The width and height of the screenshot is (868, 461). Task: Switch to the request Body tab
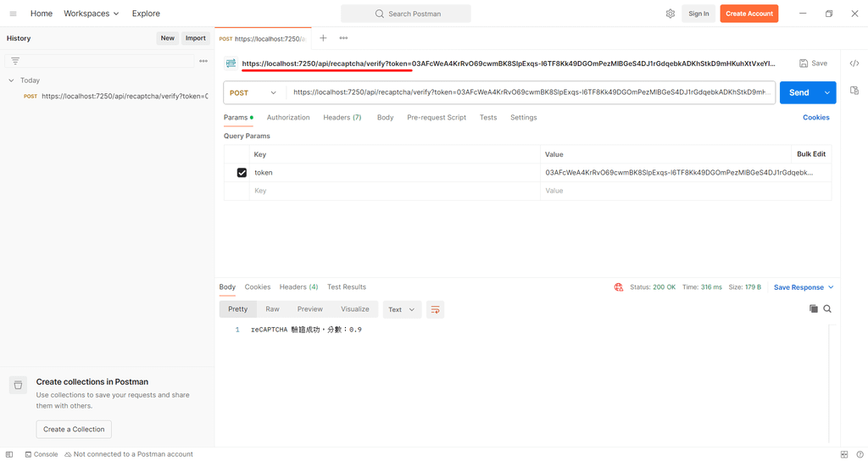386,117
